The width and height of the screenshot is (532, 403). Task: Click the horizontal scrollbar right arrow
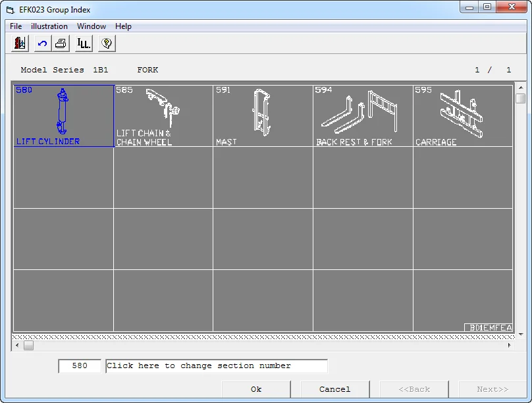point(509,345)
